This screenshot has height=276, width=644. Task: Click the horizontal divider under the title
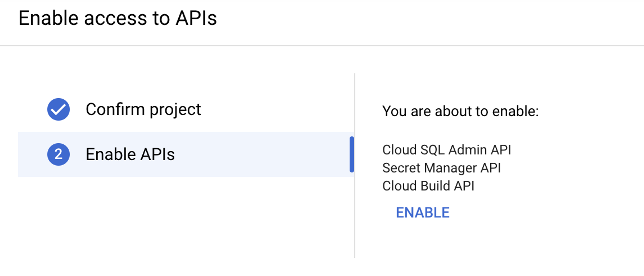[322, 46]
